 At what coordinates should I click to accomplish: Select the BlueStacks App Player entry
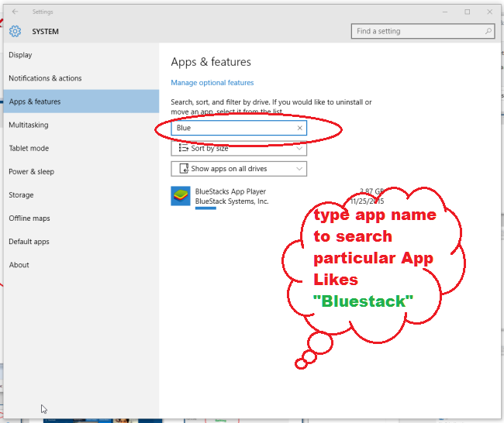[278, 196]
